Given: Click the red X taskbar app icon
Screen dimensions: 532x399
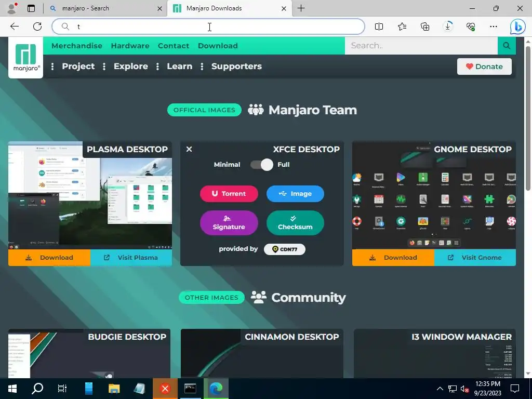Looking at the screenshot, I should click(x=165, y=389).
